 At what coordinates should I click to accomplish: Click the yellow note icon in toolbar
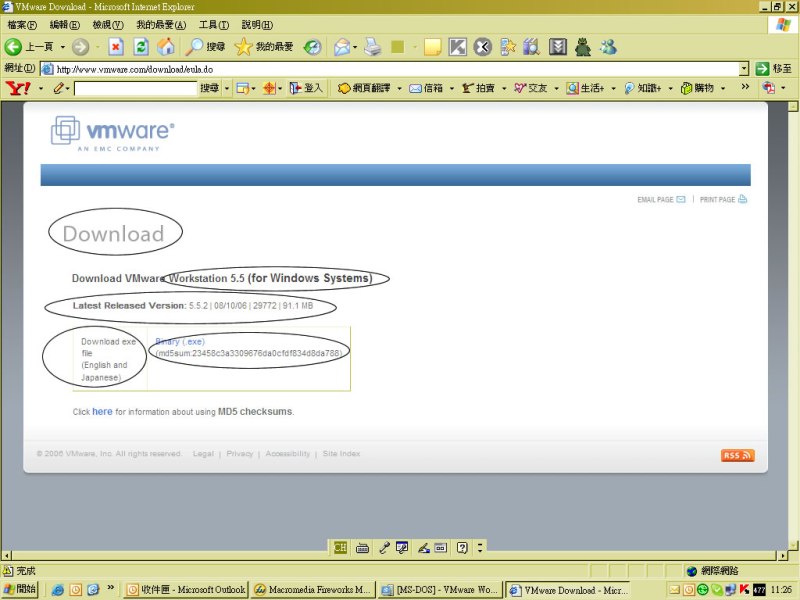click(433, 47)
